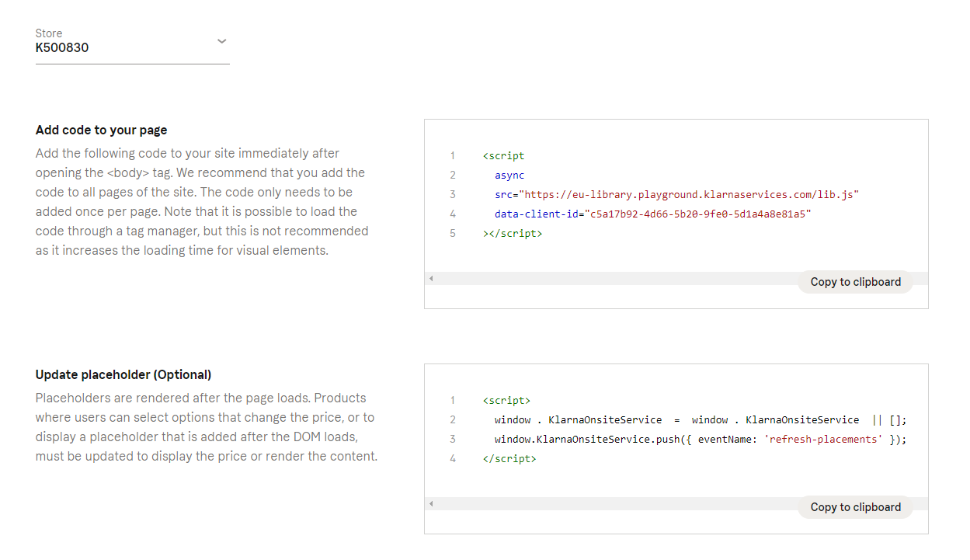Click the closing </script> line in the refresh-placements snippet

tap(509, 458)
